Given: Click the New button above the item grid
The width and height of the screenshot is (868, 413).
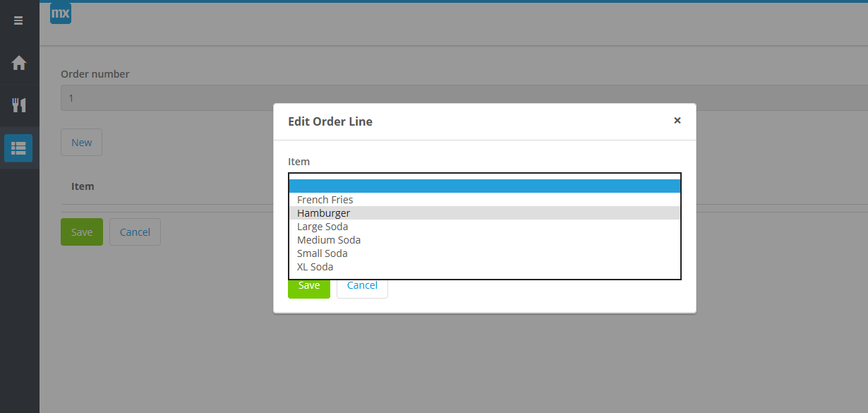Looking at the screenshot, I should tap(81, 142).
